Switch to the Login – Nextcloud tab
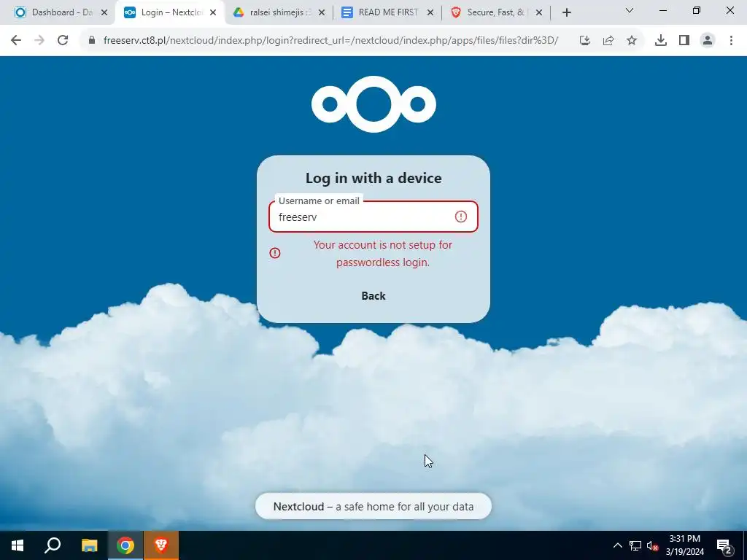 click(169, 12)
